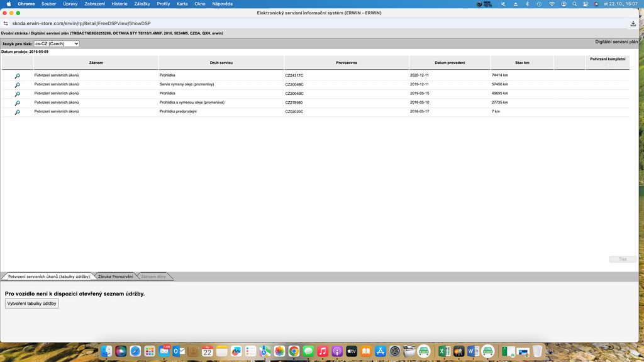This screenshot has width=644, height=362.
Task: Open the Music app in the Dock
Action: [323, 351]
